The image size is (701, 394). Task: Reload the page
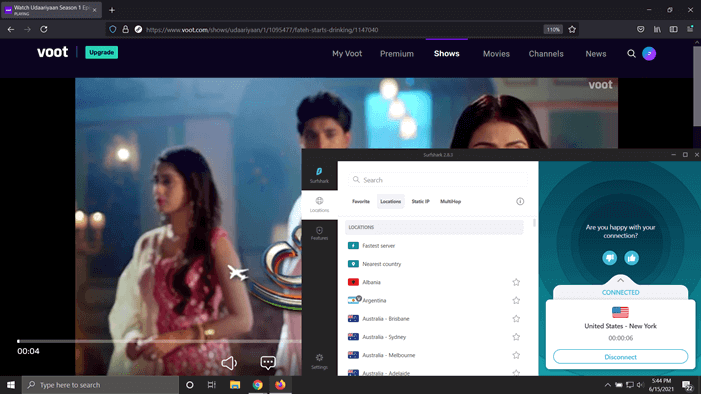(x=44, y=30)
